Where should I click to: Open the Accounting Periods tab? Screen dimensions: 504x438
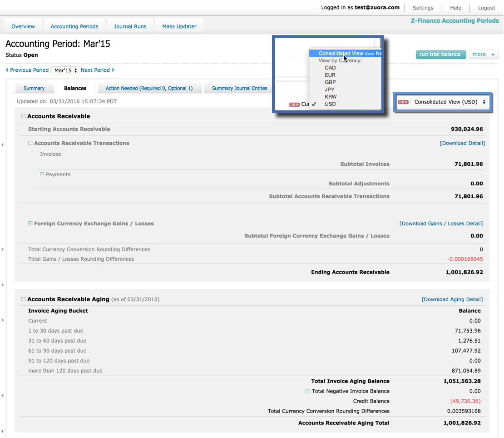tap(74, 26)
